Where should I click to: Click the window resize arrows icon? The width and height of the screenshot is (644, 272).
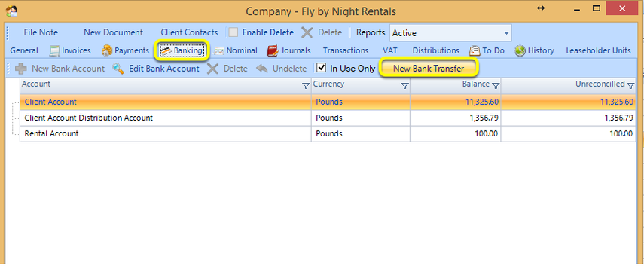click(x=541, y=8)
